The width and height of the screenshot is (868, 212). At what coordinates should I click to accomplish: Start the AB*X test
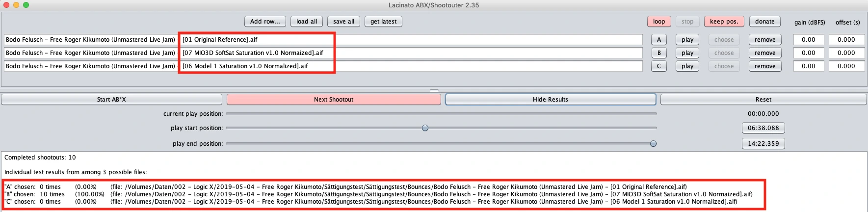point(111,100)
